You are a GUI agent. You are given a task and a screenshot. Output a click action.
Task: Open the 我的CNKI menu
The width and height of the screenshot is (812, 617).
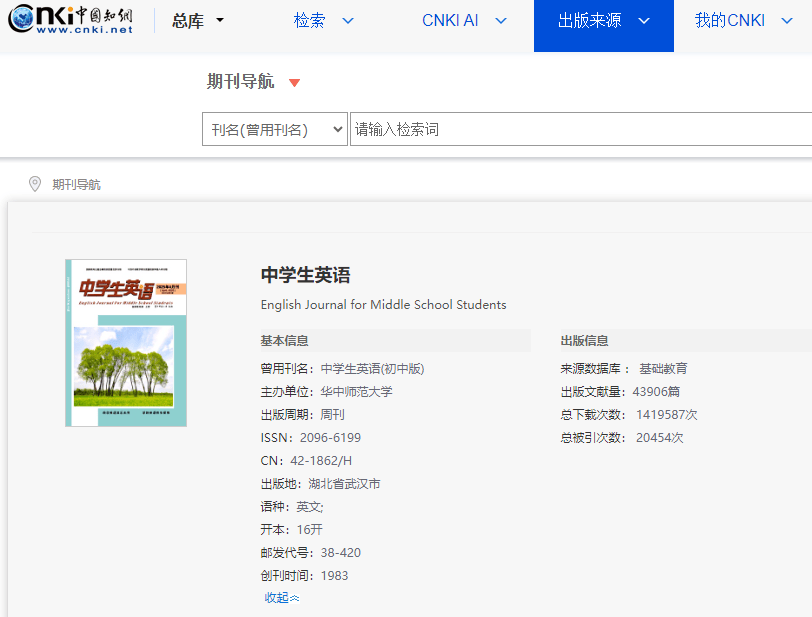pos(730,20)
